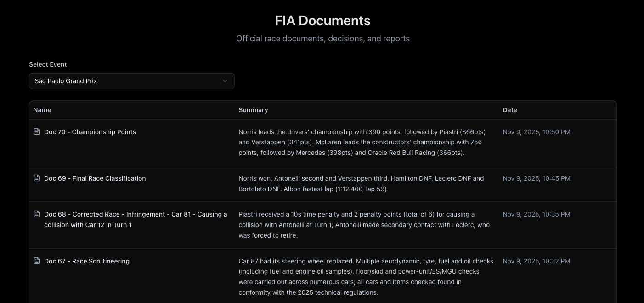Click the chevron arrow in event selector
The height and width of the screenshot is (303, 644).
(x=225, y=81)
